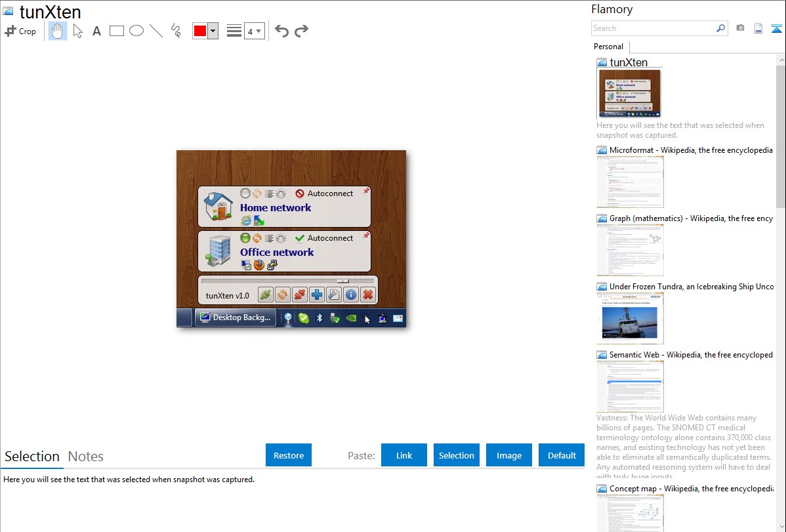
Task: Open the Selection tab
Action: tap(32, 457)
